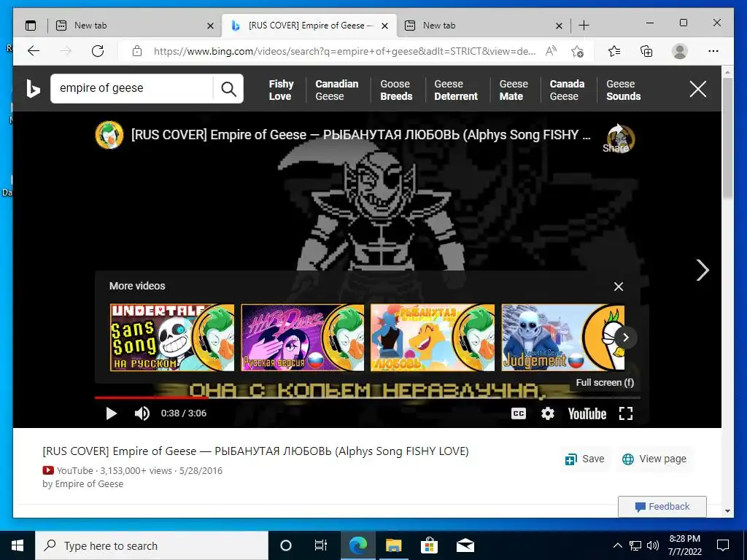Open the browser profile avatar

(x=680, y=51)
